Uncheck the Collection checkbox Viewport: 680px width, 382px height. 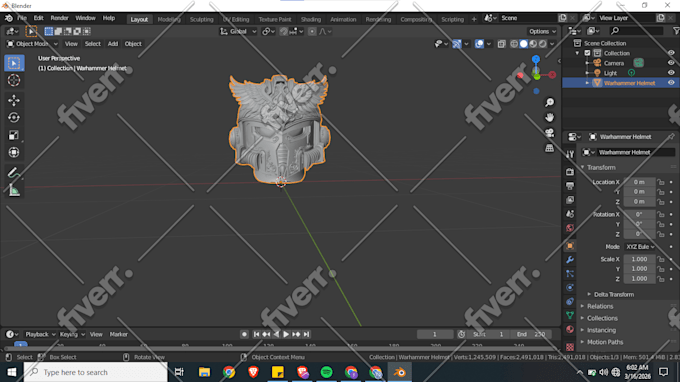coord(587,53)
